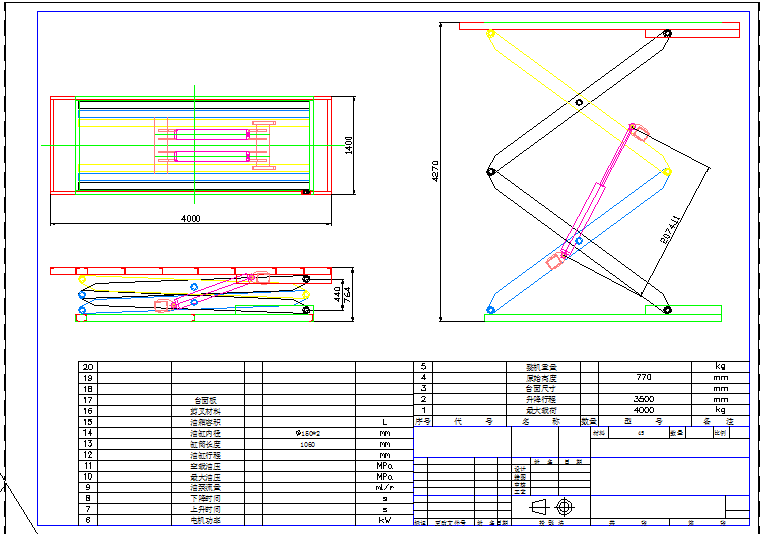The image size is (764, 534).
Task: Click the s unit in row 7
Action: [x=385, y=510]
